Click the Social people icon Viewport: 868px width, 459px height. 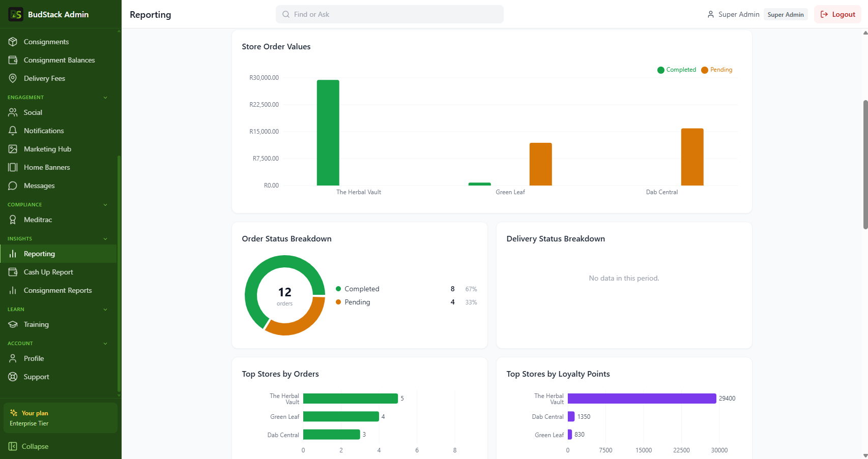tap(13, 112)
